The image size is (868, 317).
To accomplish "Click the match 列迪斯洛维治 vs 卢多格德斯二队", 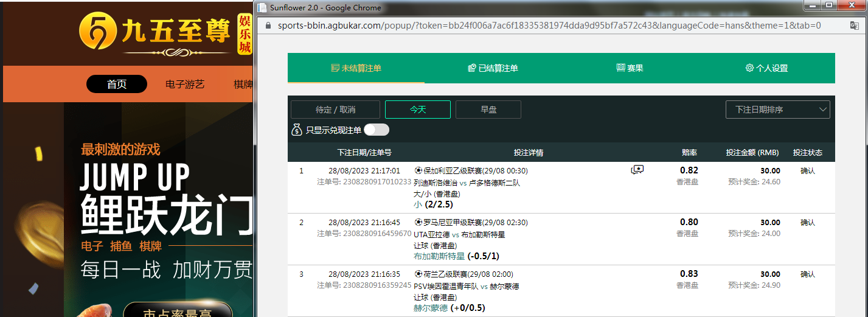I will click(467, 183).
